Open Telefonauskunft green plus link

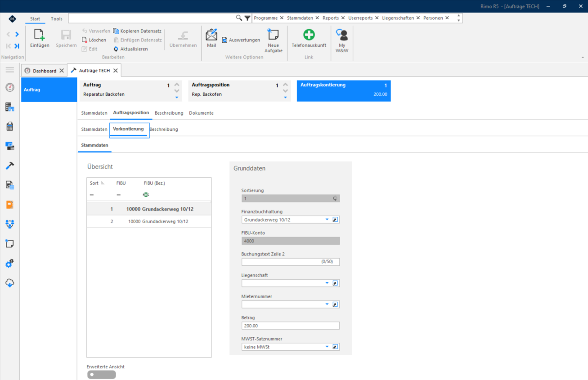click(x=309, y=35)
